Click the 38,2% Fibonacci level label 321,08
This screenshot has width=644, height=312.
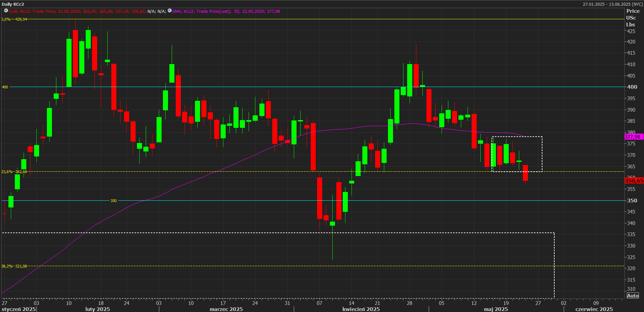(x=14, y=266)
